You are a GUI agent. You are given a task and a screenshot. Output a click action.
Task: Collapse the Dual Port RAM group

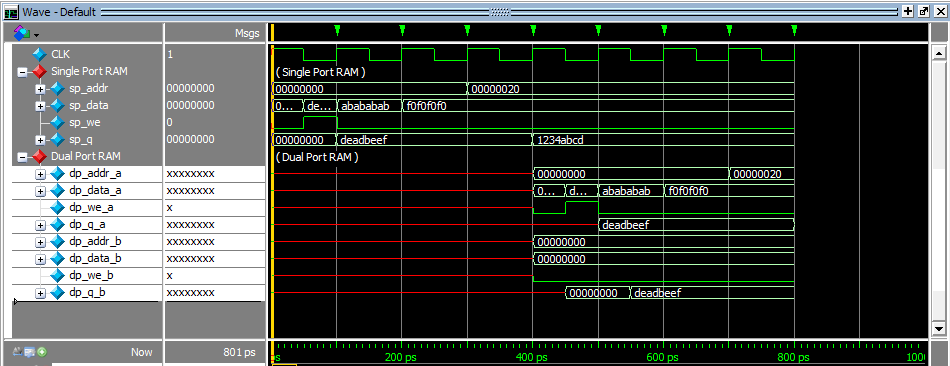pyautogui.click(x=22, y=157)
